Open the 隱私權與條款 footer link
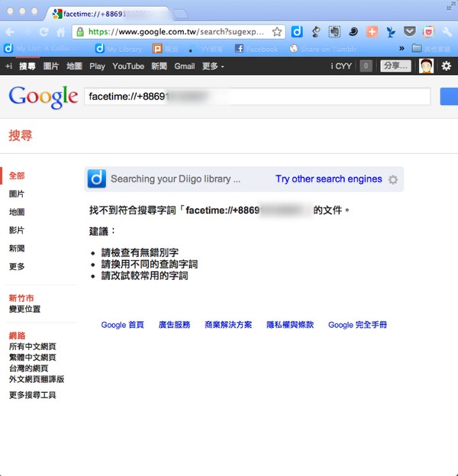The width and height of the screenshot is (458, 476). 290,325
